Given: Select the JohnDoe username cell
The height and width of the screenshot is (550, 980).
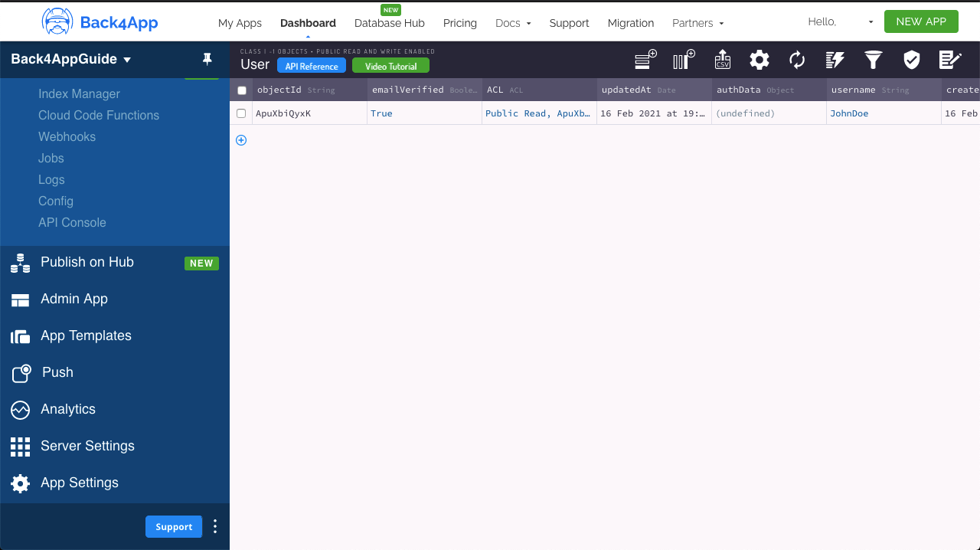Looking at the screenshot, I should point(884,113).
